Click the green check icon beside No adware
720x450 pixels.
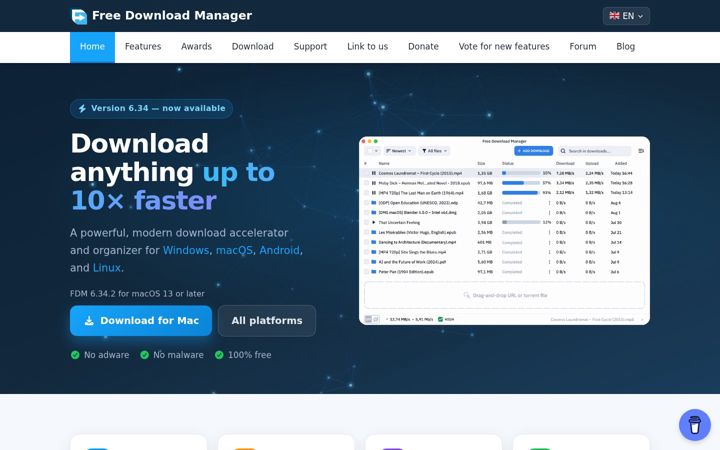pos(75,355)
